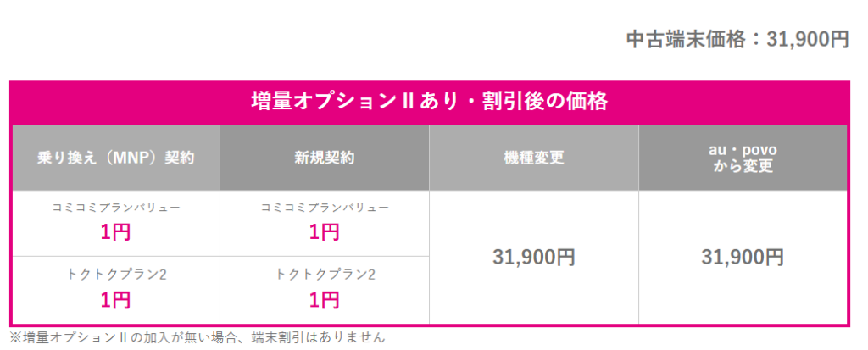868x350 pixels.
Task: Click トクトクプラン2 label under 新規契約 column
Action: 325,275
